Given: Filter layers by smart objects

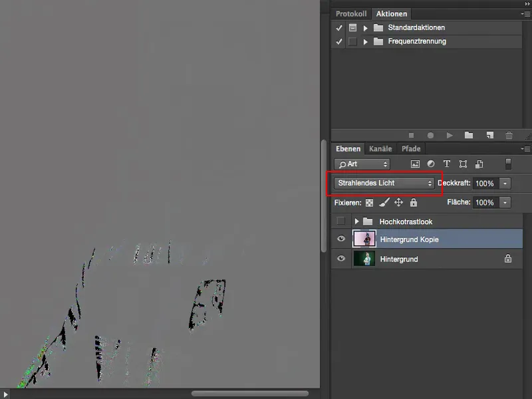Looking at the screenshot, I should pyautogui.click(x=479, y=164).
